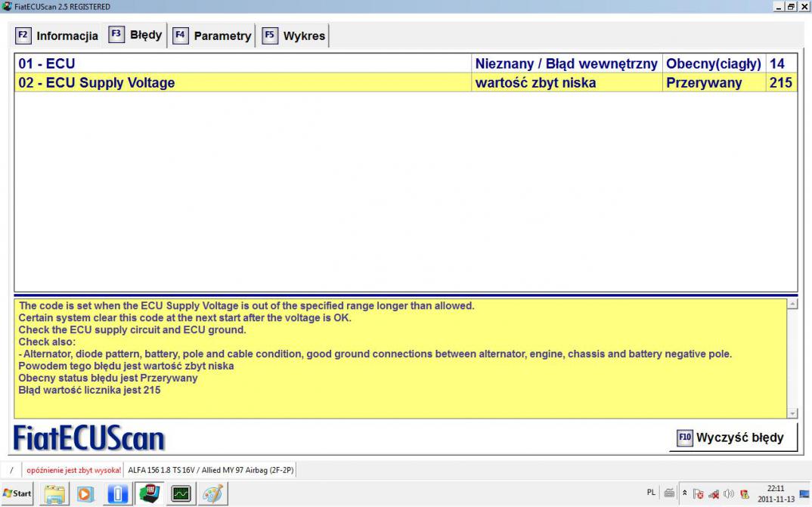
Task: Switch to the Wykres tab
Action: [294, 36]
